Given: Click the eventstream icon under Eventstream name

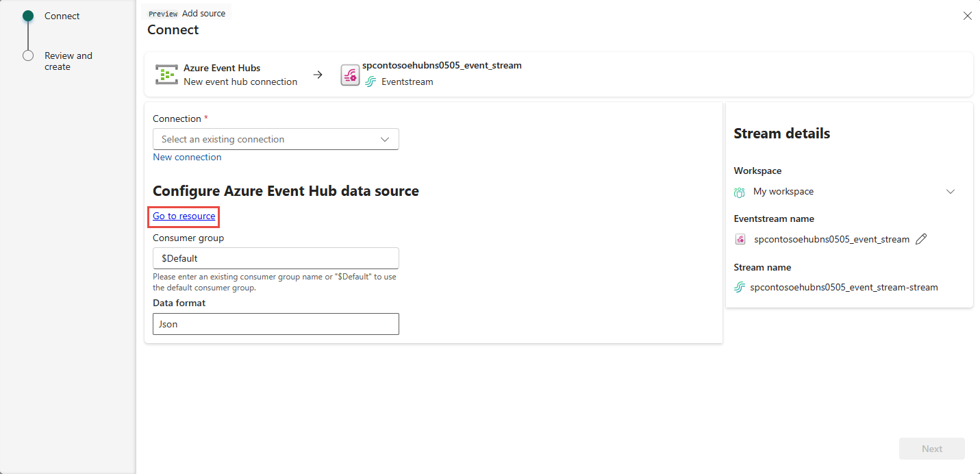Looking at the screenshot, I should pos(740,239).
